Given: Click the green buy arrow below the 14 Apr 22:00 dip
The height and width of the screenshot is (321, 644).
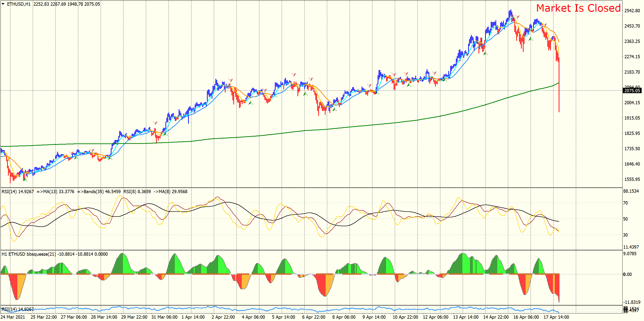Looking at the screenshot, I should [x=485, y=53].
